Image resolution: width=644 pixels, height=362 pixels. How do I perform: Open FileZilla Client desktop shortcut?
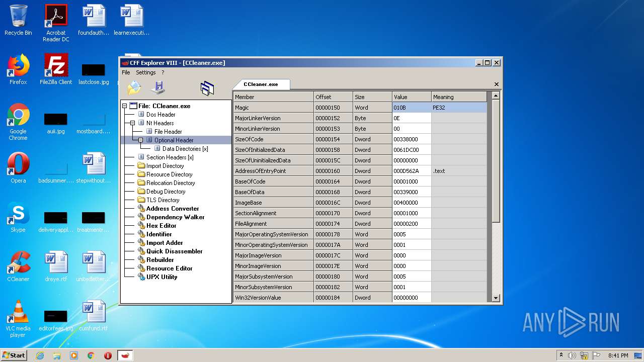tap(56, 69)
